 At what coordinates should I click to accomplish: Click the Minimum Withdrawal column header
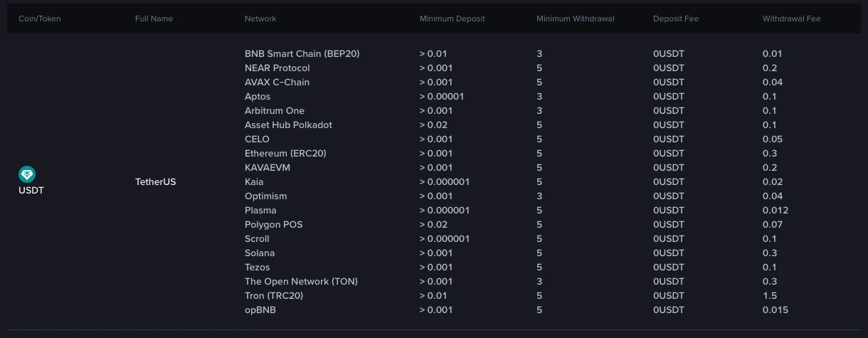click(x=576, y=19)
